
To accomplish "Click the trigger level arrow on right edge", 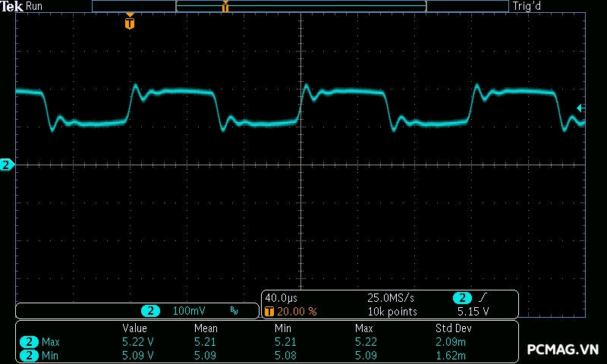I will (x=580, y=108).
